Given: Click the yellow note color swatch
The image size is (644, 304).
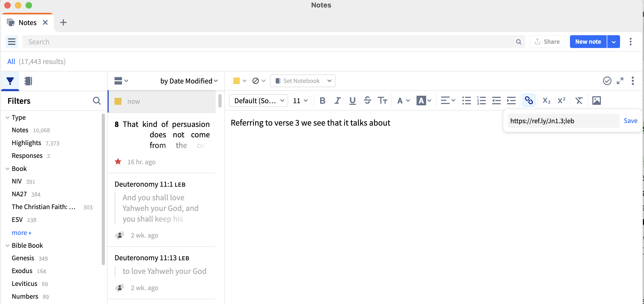Looking at the screenshot, I should click(236, 81).
